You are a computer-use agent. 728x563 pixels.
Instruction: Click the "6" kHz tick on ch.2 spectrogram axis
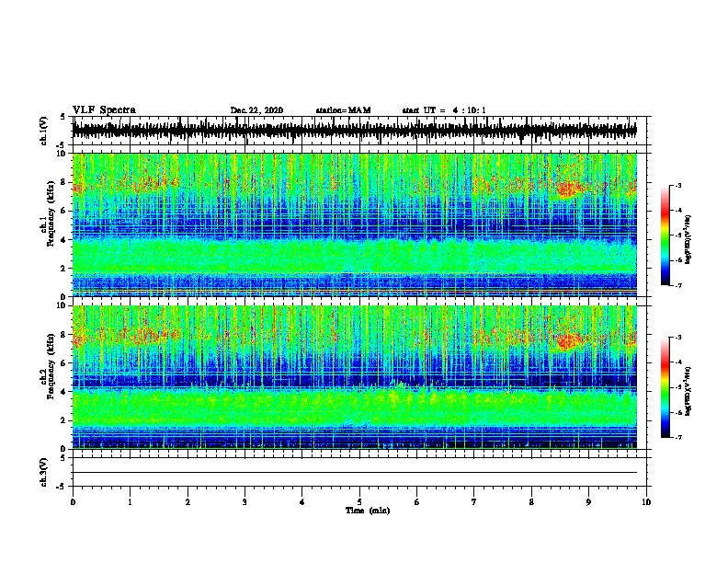point(65,363)
